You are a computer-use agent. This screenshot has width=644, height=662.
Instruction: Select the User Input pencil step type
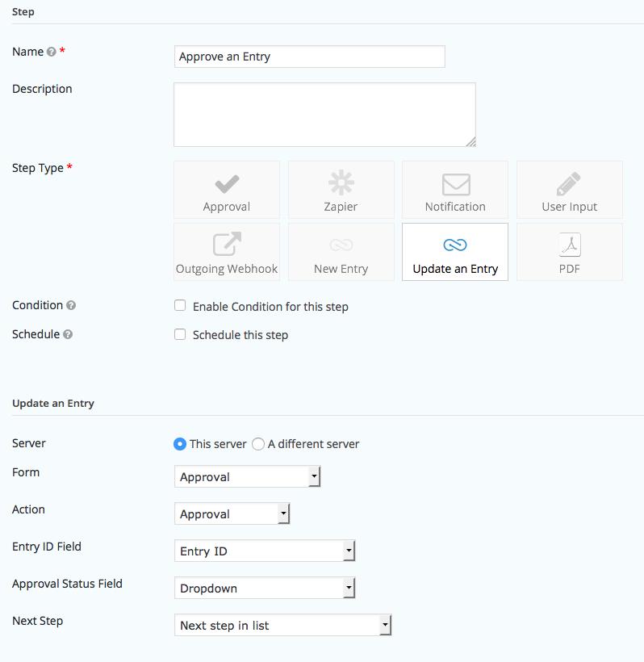coord(569,190)
